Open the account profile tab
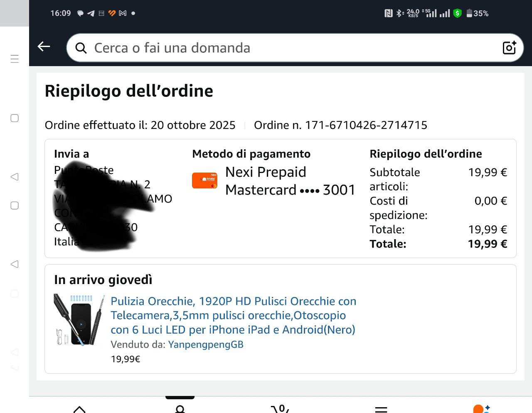 (180, 409)
